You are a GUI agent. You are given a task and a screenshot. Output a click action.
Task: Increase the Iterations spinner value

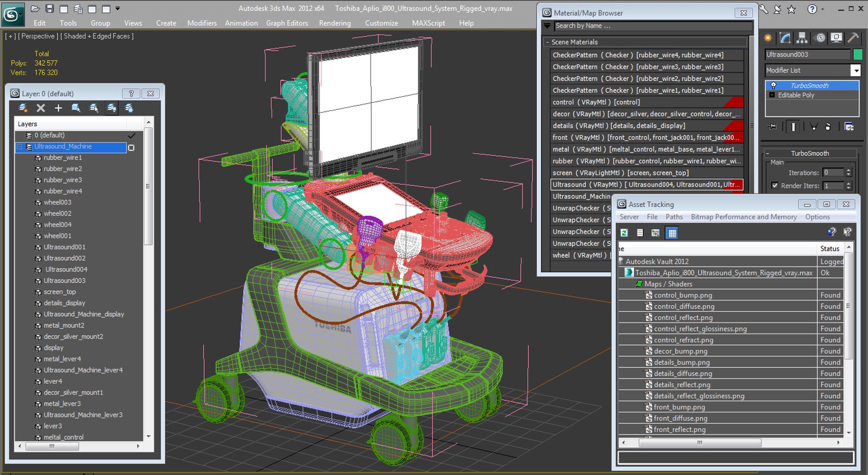[849, 171]
